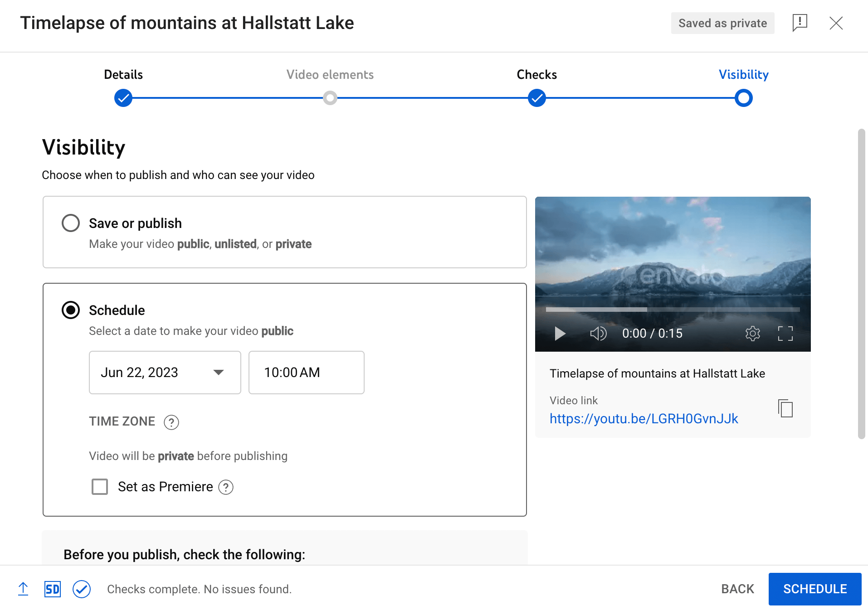868x610 pixels.
Task: Select the Schedule radio button
Action: (x=71, y=310)
